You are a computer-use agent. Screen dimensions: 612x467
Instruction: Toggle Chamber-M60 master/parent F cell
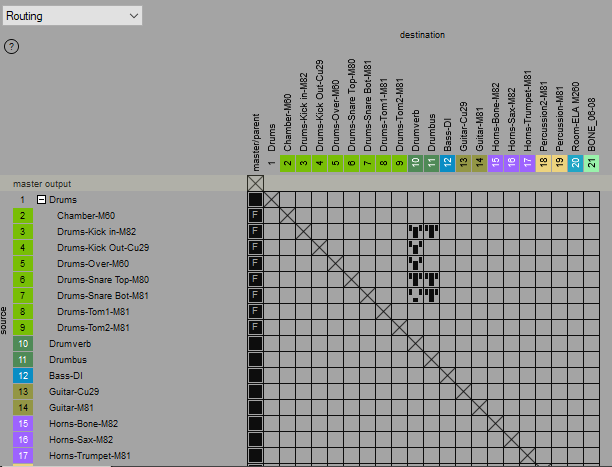pyautogui.click(x=256, y=216)
